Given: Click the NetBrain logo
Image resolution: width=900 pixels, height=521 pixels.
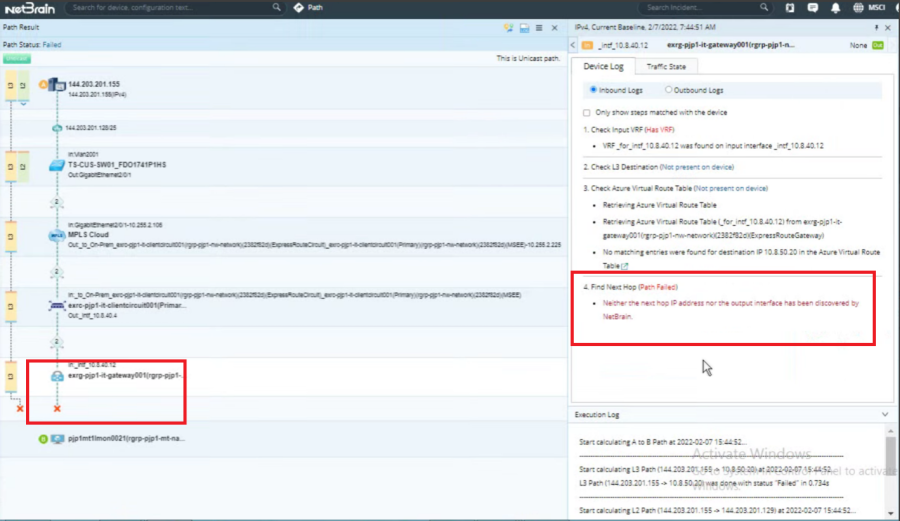Looking at the screenshot, I should 31,7.
